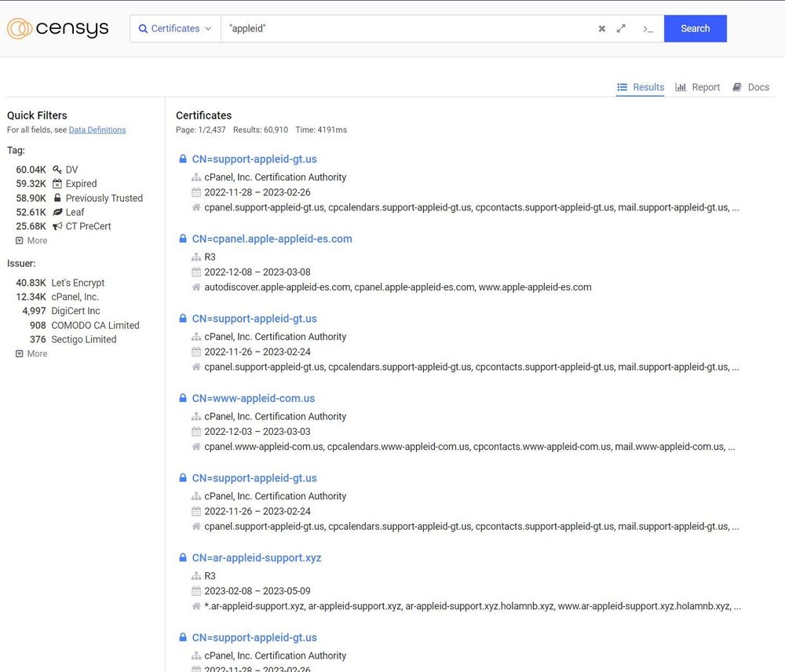This screenshot has width=785, height=672.
Task: Click calendar icon beside 2022-12-08 – 2023-03-08
Action: coord(196,272)
